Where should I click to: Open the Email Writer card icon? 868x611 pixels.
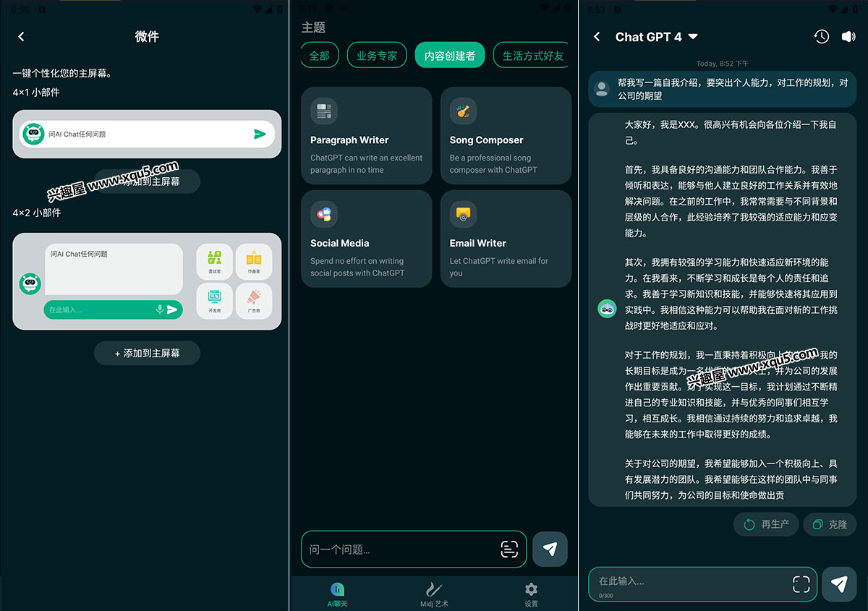click(463, 215)
